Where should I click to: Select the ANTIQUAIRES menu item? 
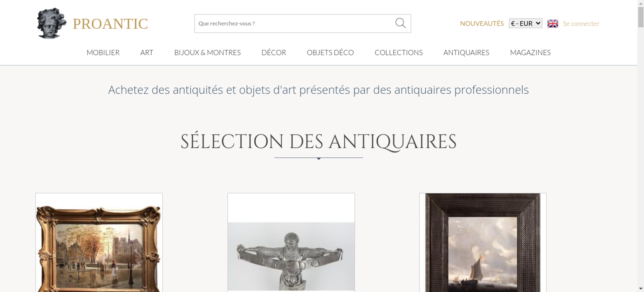click(x=466, y=52)
